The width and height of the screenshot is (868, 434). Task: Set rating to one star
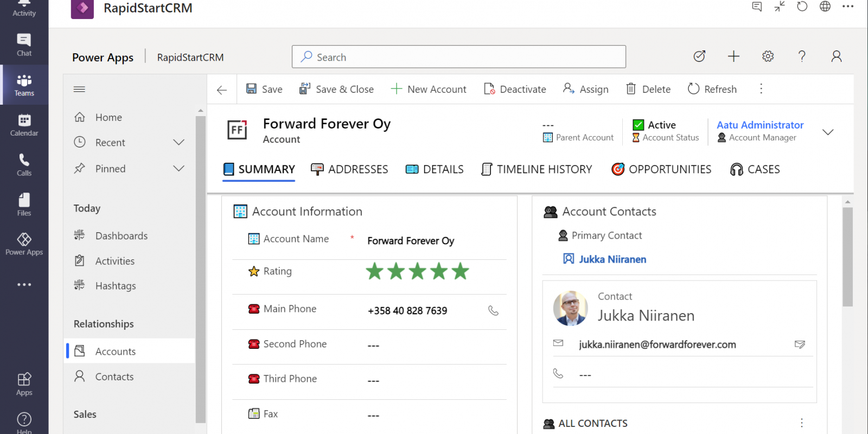pos(375,271)
